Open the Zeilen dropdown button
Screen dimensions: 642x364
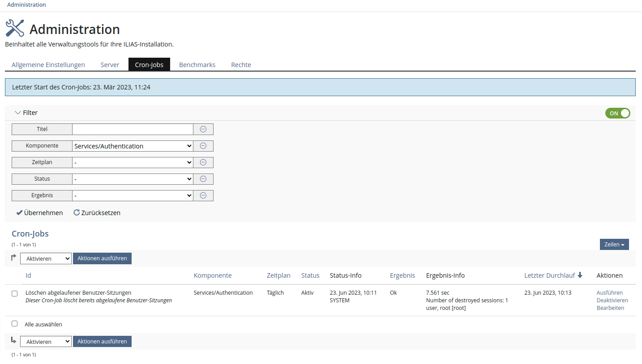pos(614,245)
